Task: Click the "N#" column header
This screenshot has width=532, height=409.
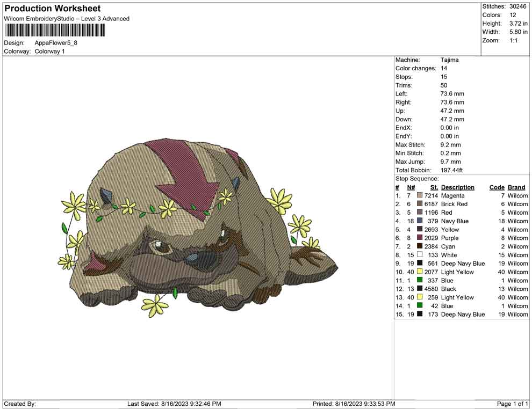Action: click(x=411, y=187)
